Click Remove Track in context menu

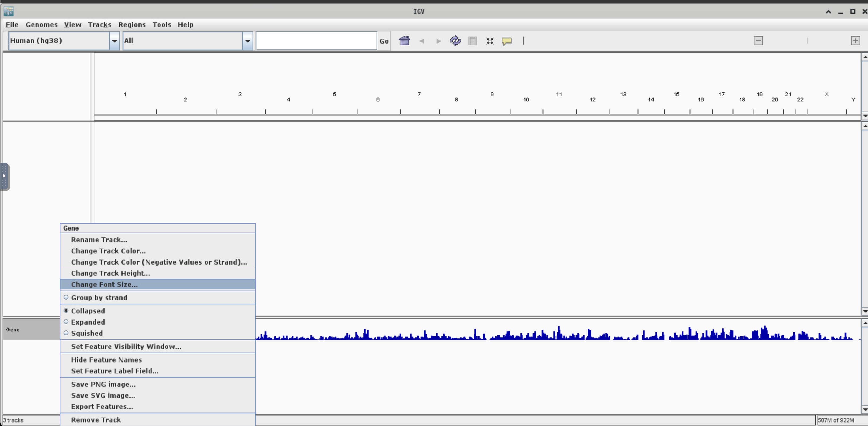coord(96,420)
